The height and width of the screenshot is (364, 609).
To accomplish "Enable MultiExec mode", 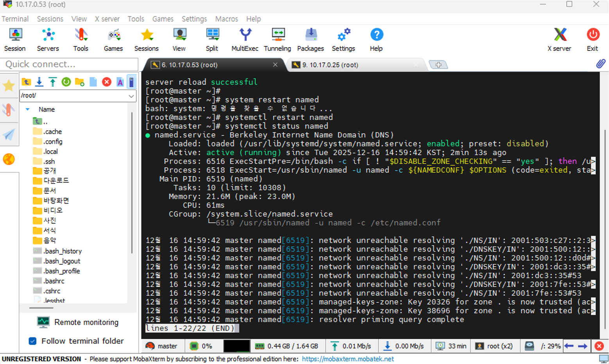I will pos(245,40).
